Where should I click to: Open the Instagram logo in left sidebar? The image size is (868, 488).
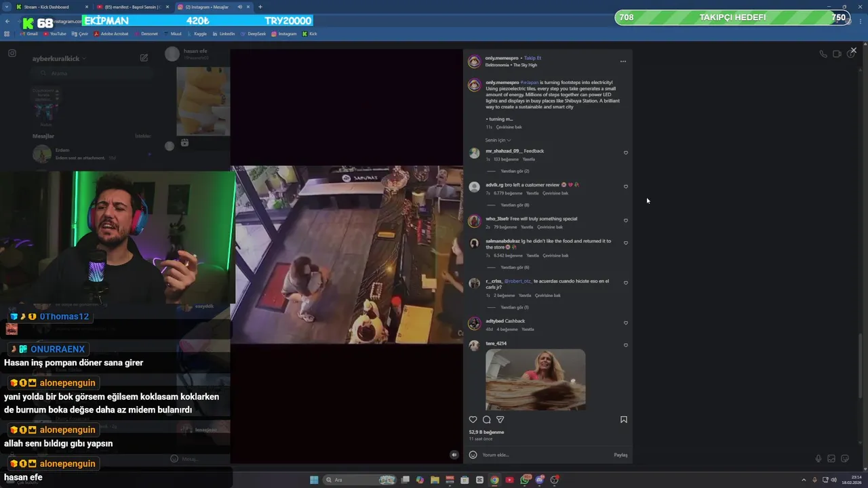coord(12,53)
